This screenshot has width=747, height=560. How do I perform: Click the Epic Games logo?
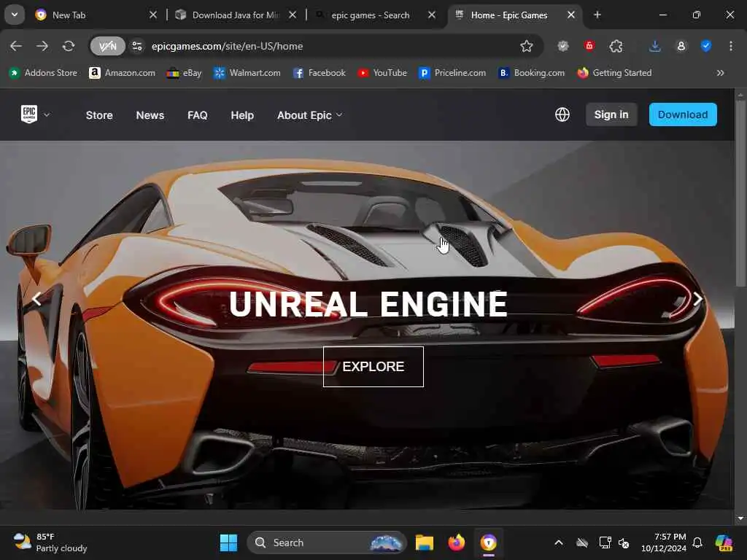29,114
